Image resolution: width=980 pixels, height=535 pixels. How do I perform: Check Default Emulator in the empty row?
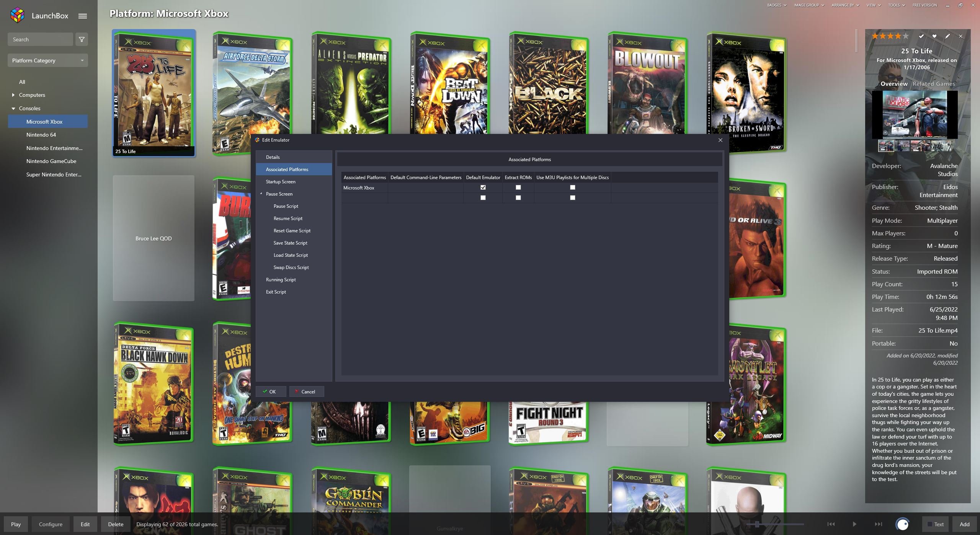[x=483, y=198]
